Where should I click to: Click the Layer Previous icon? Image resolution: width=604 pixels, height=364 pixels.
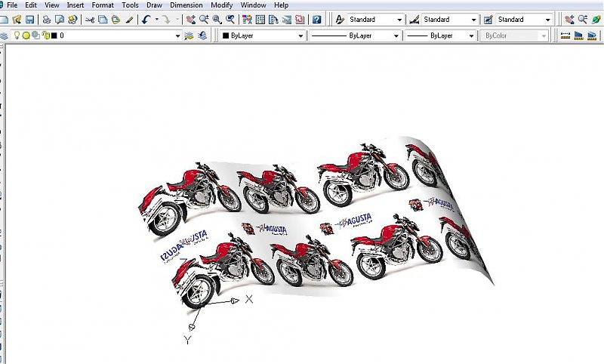click(202, 35)
